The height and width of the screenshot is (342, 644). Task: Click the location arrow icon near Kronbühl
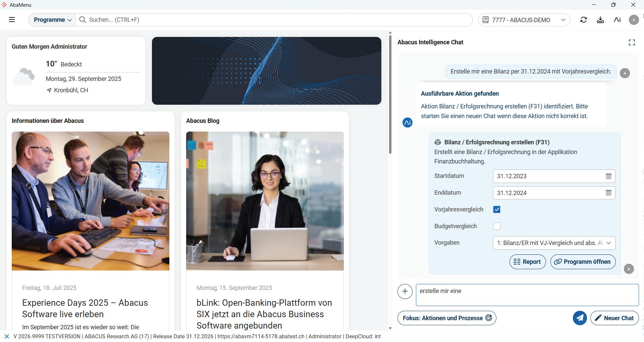pyautogui.click(x=49, y=90)
